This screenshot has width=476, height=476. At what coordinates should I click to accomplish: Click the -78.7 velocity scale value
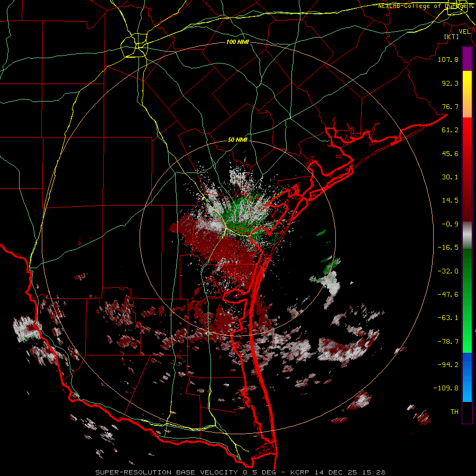[448, 342]
